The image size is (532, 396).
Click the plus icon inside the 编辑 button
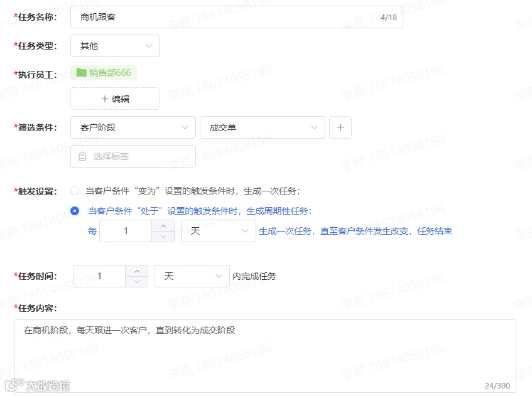(104, 99)
